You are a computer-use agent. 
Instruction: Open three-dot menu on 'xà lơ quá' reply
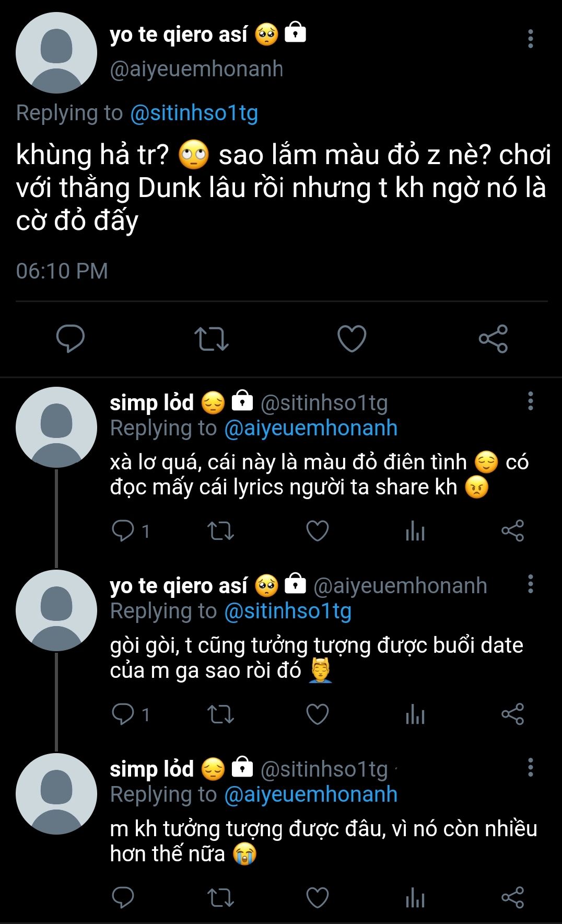530,401
